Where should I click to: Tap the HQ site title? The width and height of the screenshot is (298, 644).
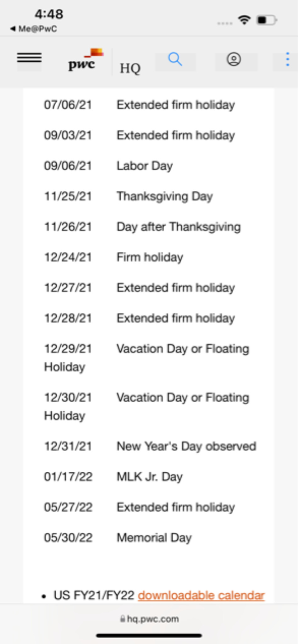pos(130,68)
